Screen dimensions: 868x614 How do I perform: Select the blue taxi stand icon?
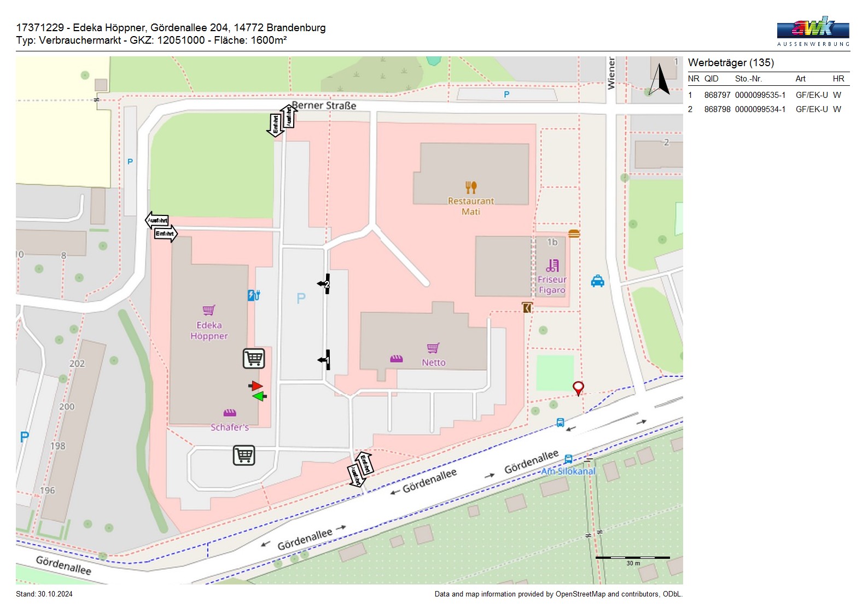pyautogui.click(x=597, y=281)
